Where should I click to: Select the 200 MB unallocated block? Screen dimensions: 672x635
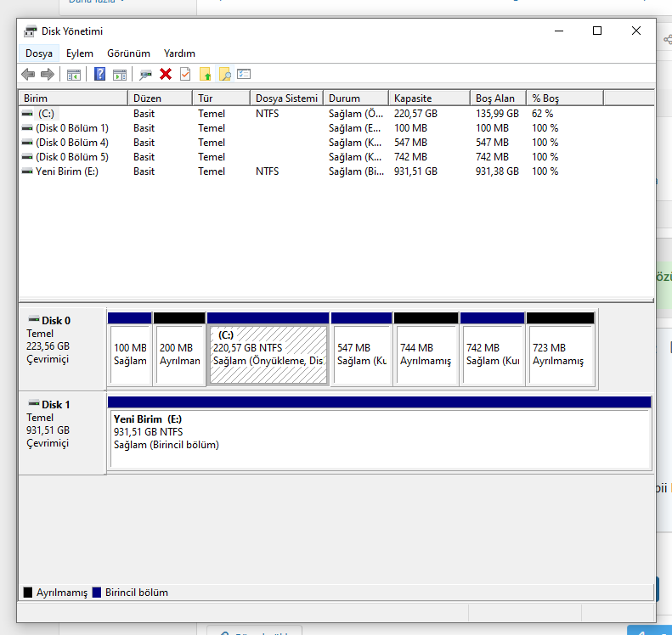[x=179, y=350]
